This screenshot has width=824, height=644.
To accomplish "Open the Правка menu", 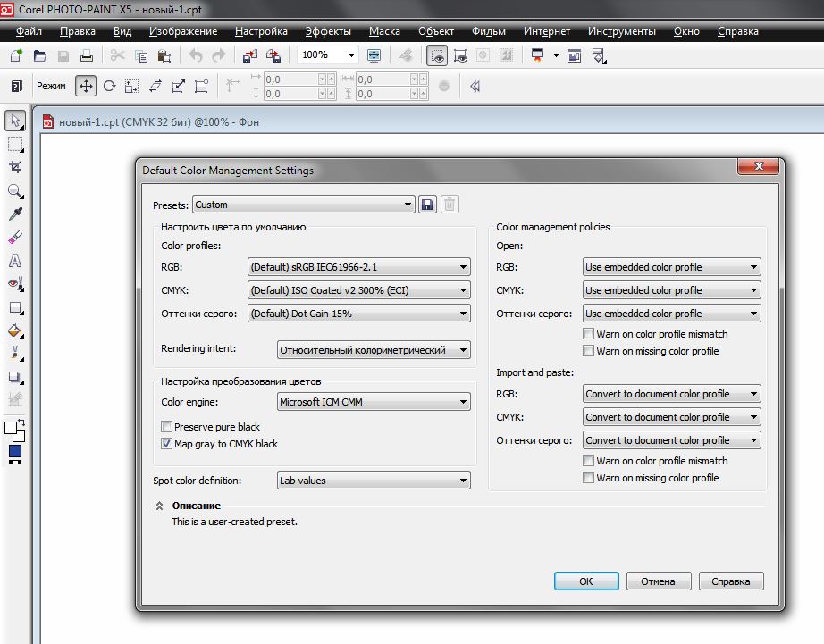I will click(x=77, y=31).
